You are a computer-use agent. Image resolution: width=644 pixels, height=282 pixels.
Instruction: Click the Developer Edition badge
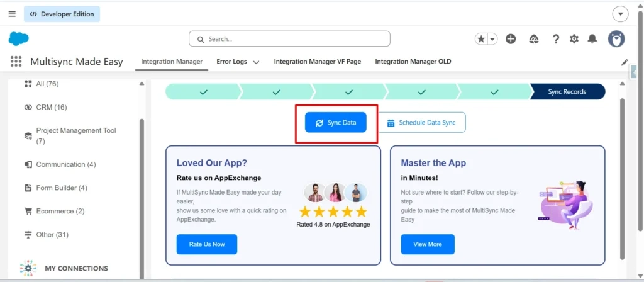(x=62, y=14)
